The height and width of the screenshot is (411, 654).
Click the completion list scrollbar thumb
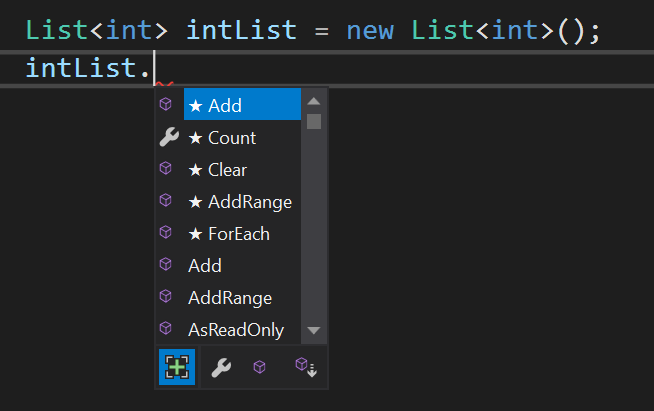pos(314,121)
